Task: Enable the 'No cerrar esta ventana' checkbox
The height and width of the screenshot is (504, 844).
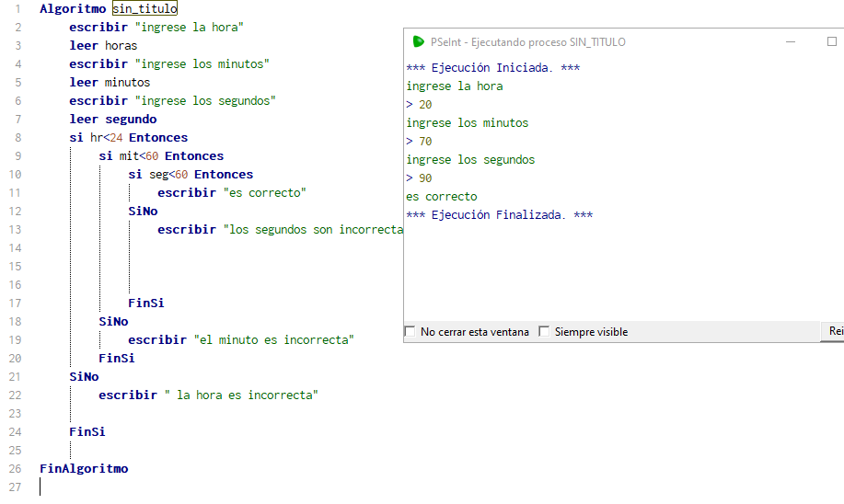Action: (x=410, y=332)
